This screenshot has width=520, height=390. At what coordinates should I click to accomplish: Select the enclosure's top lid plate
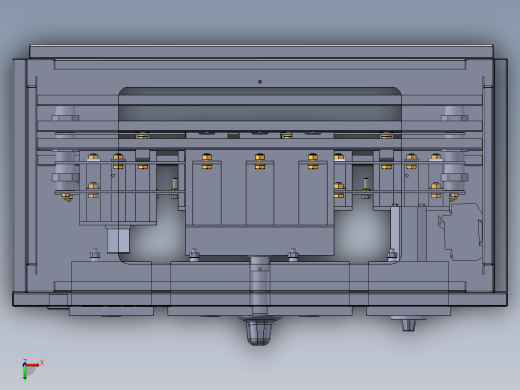pyautogui.click(x=261, y=51)
